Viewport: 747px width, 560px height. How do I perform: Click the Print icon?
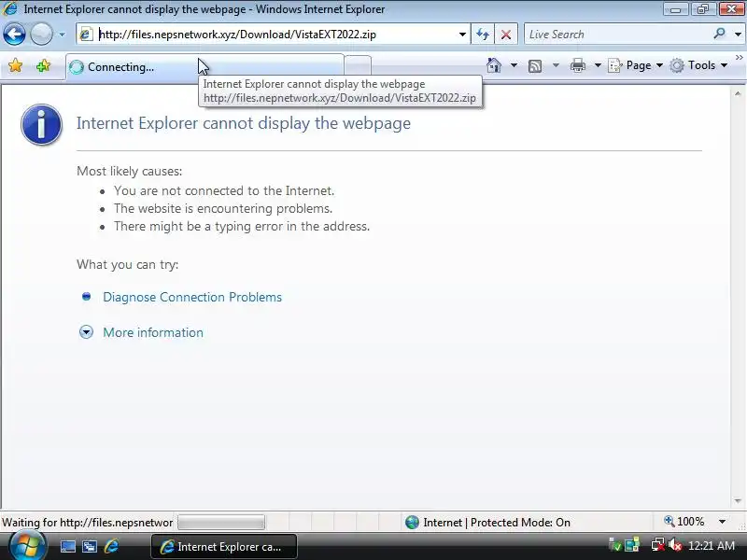click(577, 65)
